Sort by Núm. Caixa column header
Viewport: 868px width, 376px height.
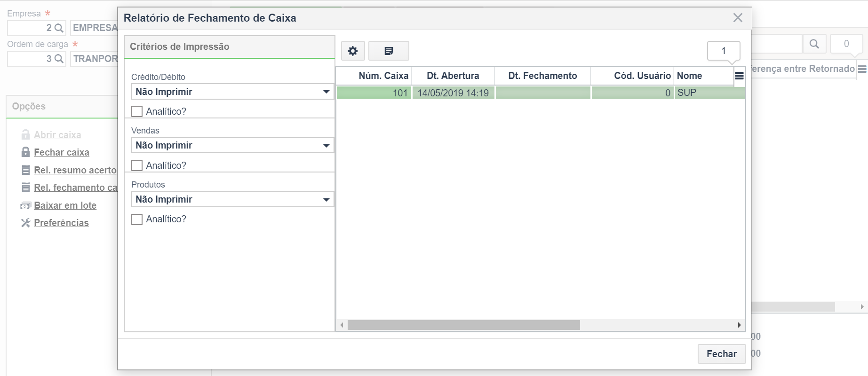pyautogui.click(x=374, y=76)
